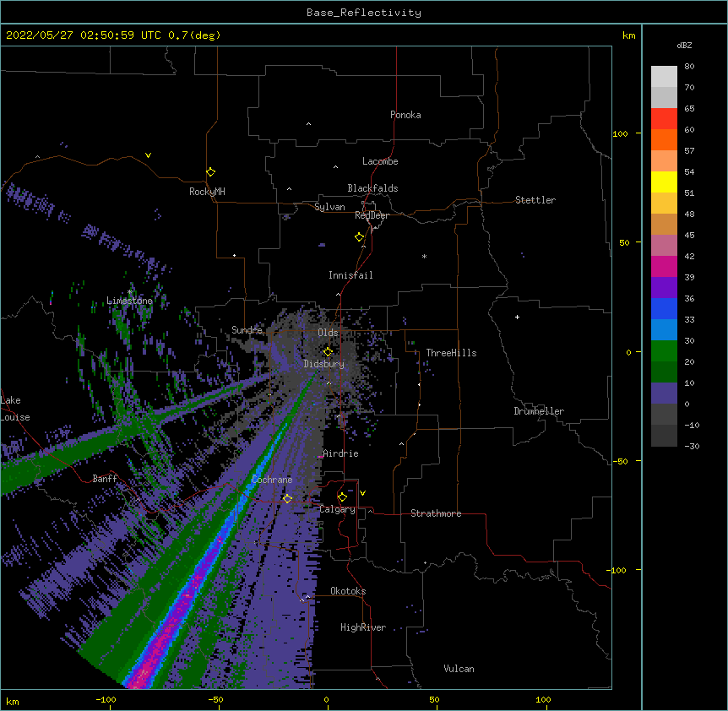Click yellow radar site marker near Olds
Image resolution: width=728 pixels, height=711 pixels.
pyautogui.click(x=328, y=352)
